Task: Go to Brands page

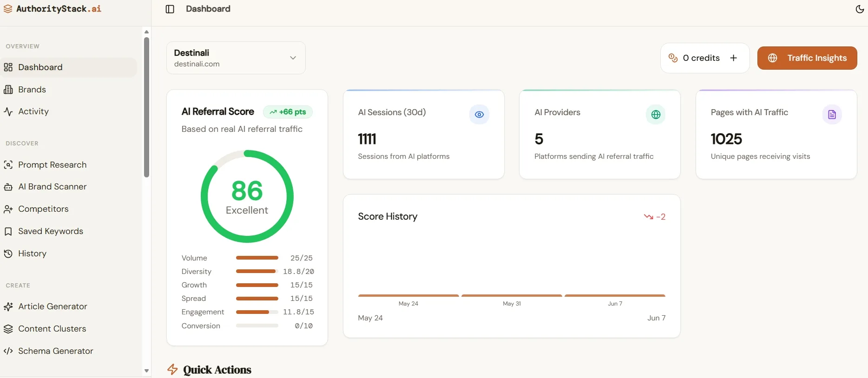Action: click(69, 90)
